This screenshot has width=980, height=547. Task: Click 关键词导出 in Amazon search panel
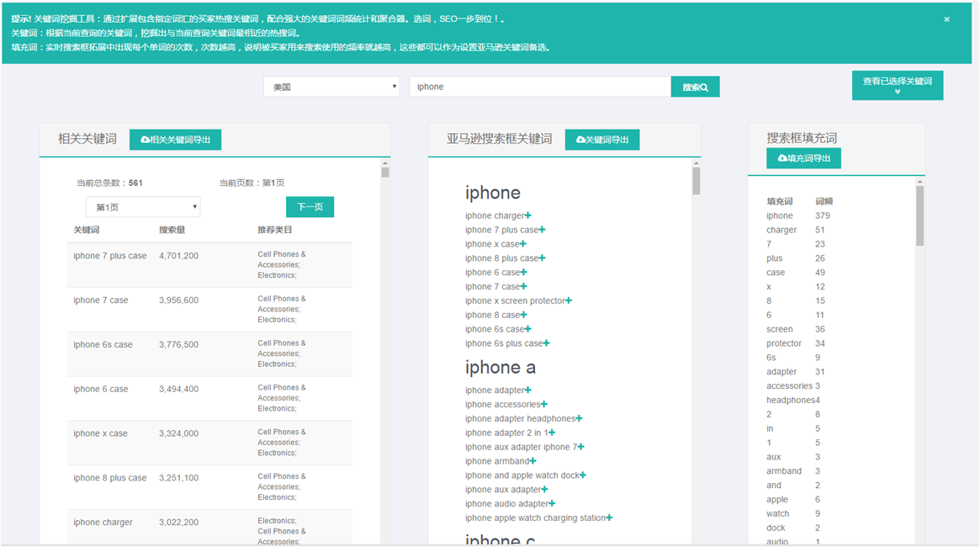click(x=601, y=140)
